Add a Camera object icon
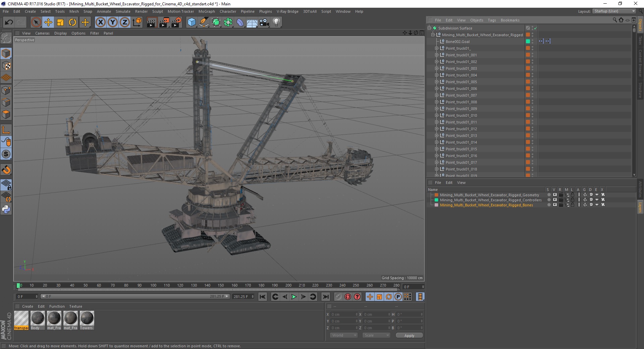Viewport: 644px width, 349px height. click(x=264, y=22)
